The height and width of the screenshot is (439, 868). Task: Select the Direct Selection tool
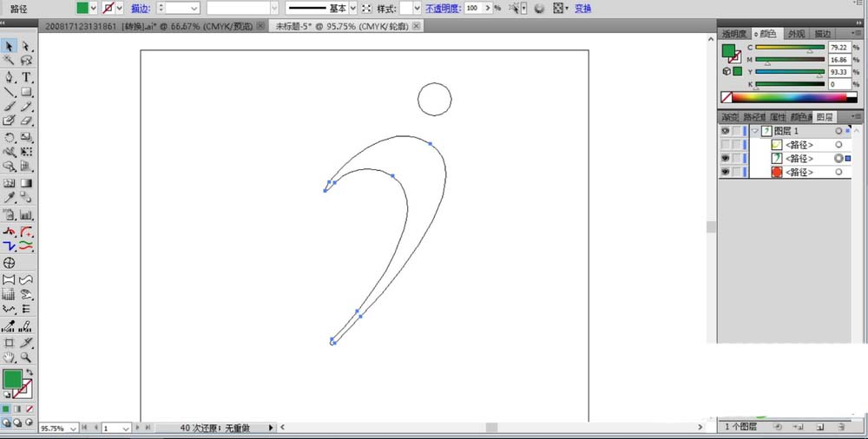[25, 46]
